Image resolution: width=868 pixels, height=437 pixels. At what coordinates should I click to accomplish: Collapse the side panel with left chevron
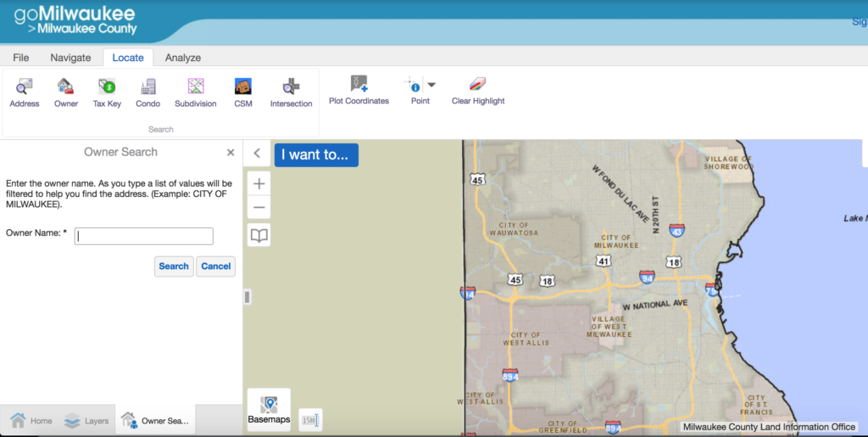[x=257, y=154]
